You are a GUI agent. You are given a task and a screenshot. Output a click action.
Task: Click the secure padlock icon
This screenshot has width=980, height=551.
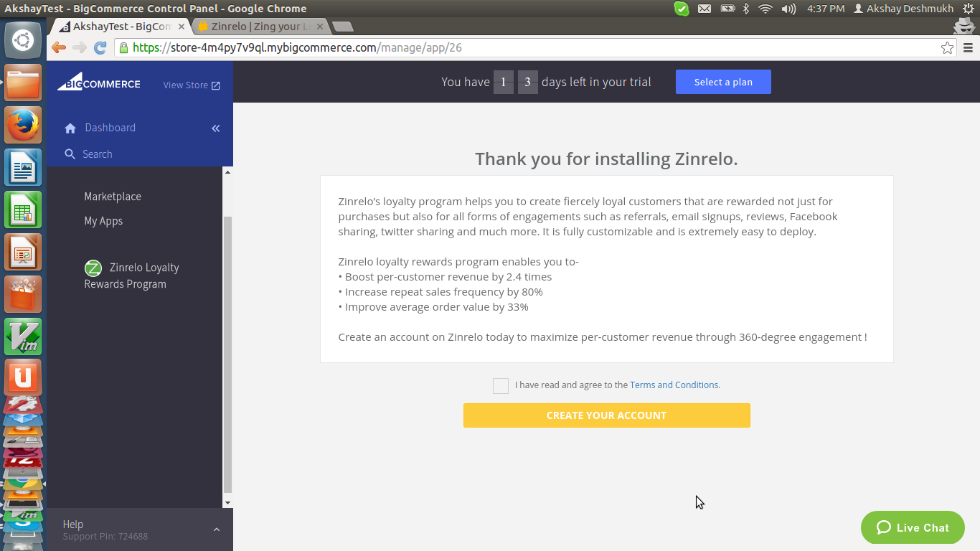124,48
